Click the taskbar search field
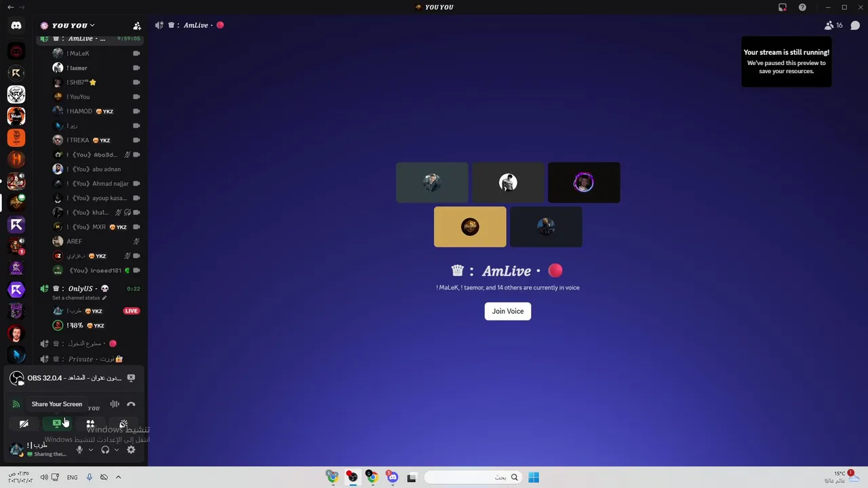The image size is (868, 488). tap(472, 477)
